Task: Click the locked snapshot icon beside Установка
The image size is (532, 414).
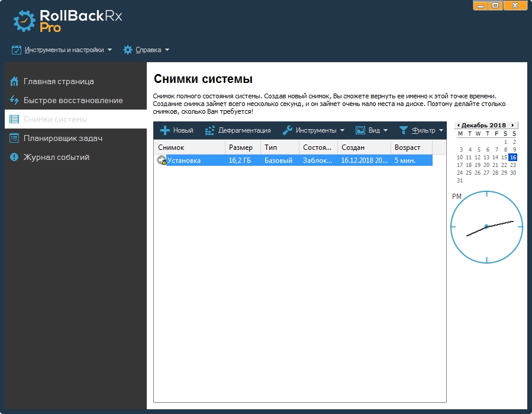Action: (x=161, y=161)
